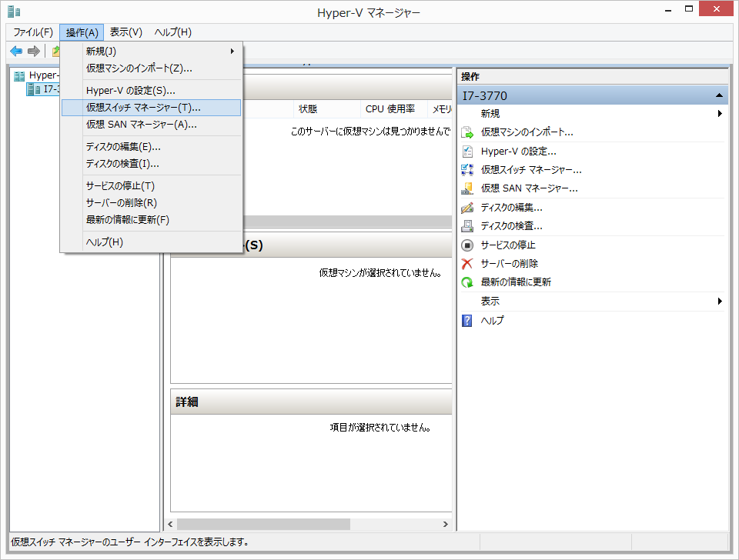
Task: Close the open 操作(A) menu in menu bar
Action: coord(82,32)
